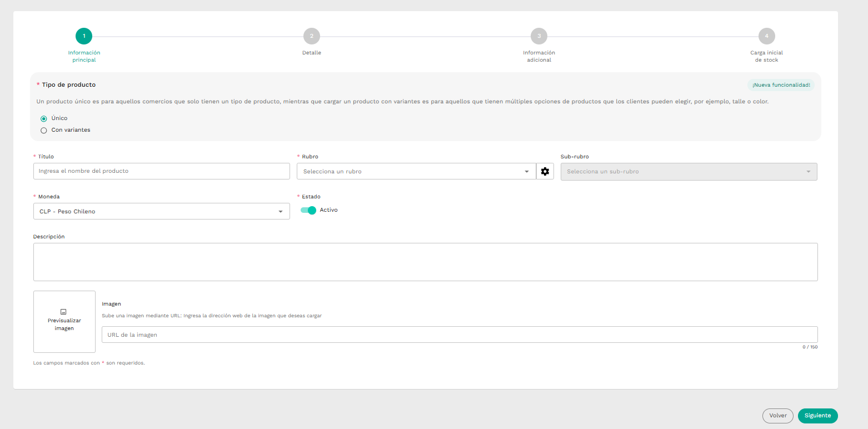Select the Con variantes option
The image size is (868, 429).
[x=44, y=130]
